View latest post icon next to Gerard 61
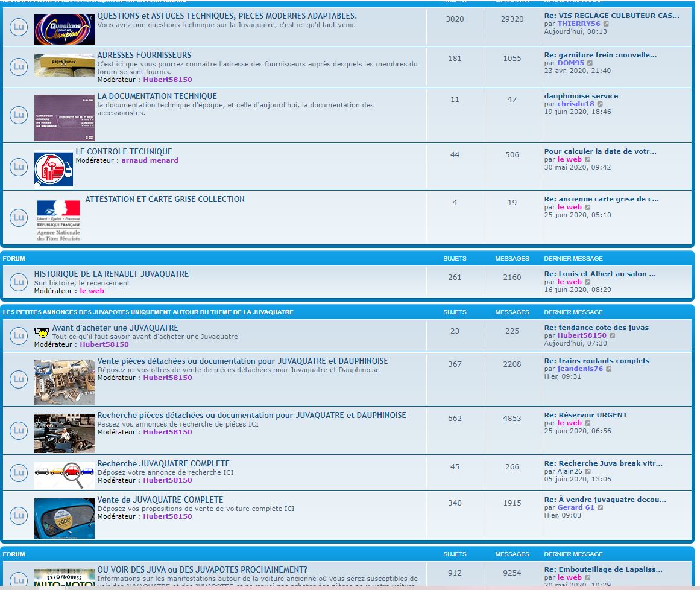The image size is (700, 590). coord(600,508)
